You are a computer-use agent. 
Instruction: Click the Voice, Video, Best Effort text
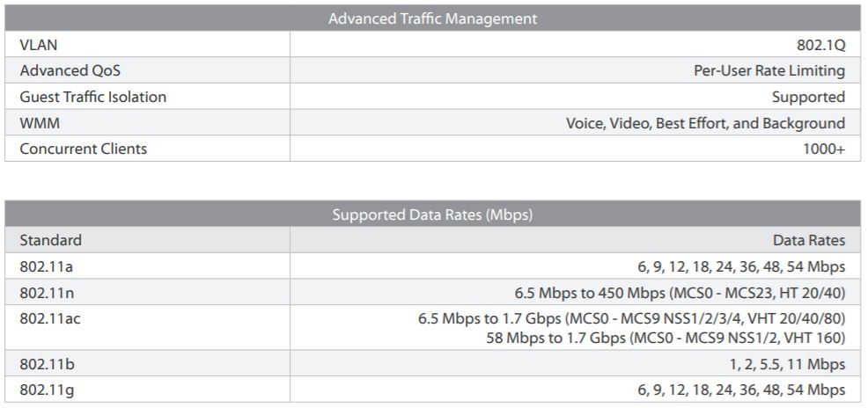(x=704, y=123)
